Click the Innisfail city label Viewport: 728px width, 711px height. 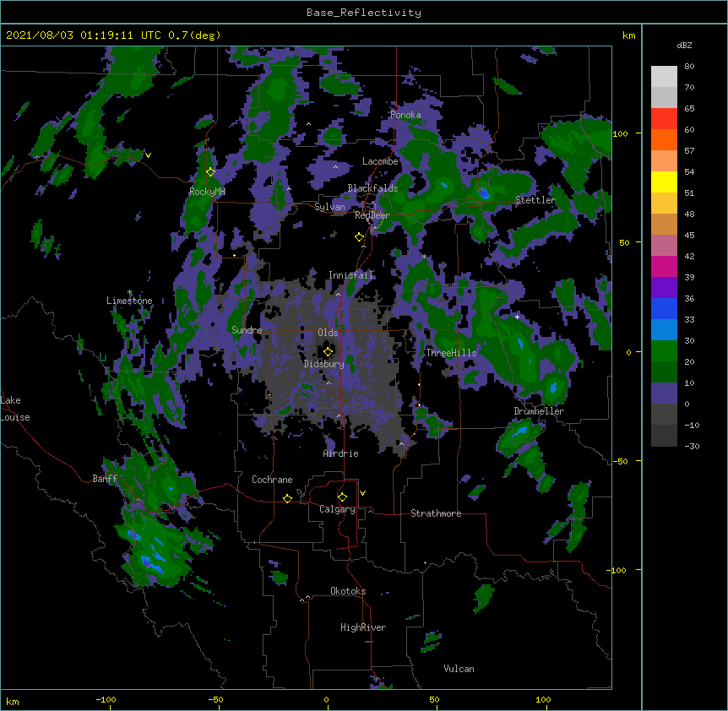coord(350,275)
